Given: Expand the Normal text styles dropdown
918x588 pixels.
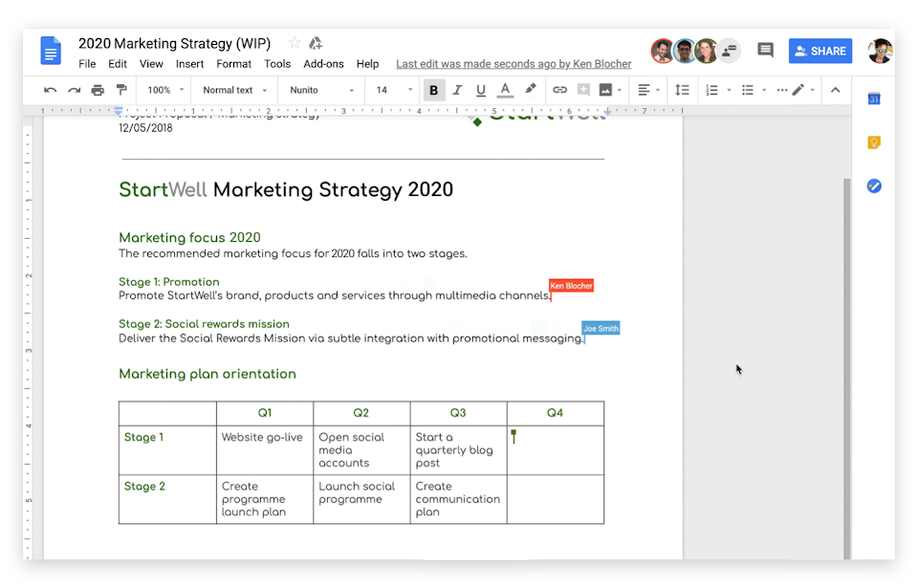Looking at the screenshot, I should click(233, 90).
